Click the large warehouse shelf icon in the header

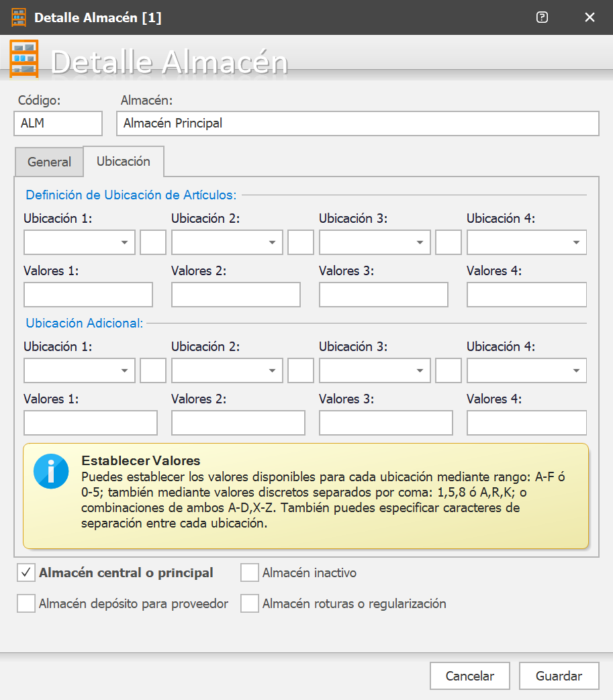click(x=24, y=58)
